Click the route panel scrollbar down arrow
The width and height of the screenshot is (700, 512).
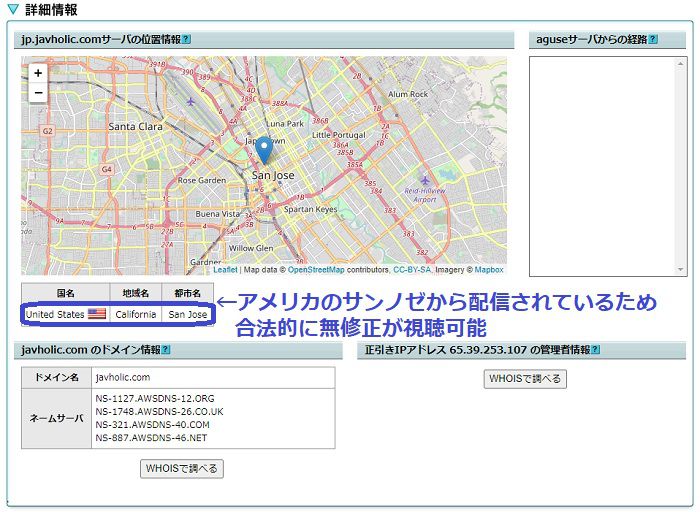680,270
